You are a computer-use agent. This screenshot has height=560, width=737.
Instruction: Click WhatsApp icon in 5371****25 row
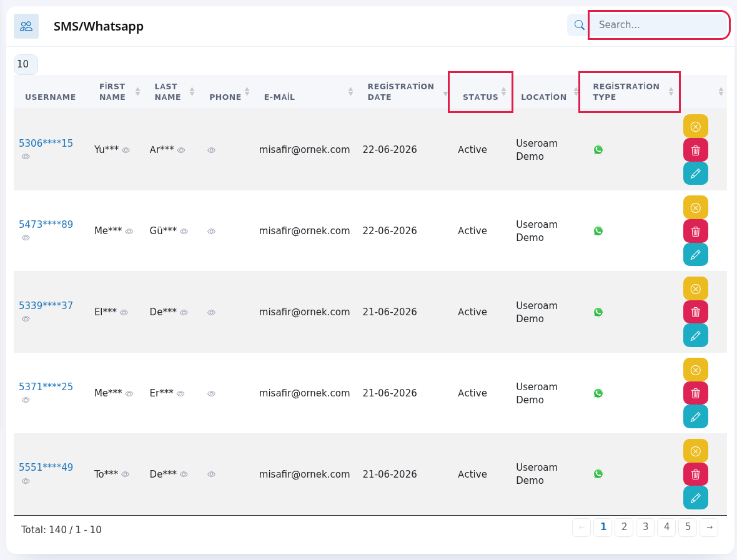tap(598, 393)
